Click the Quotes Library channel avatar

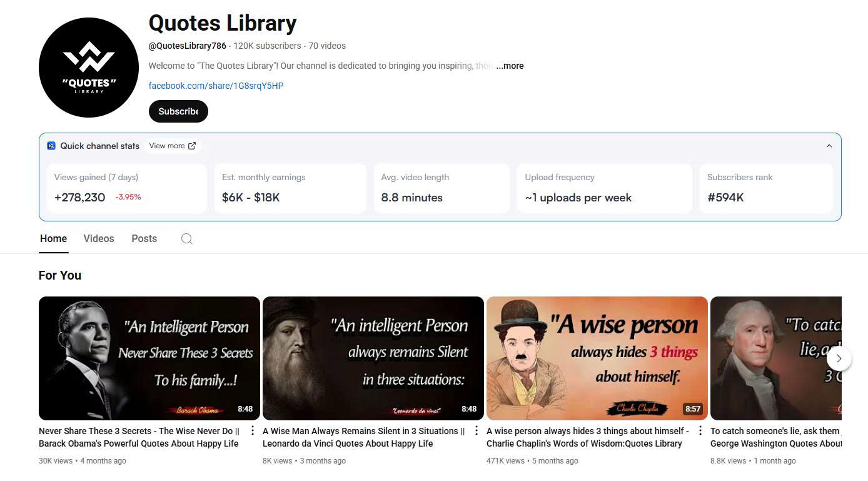(x=89, y=68)
